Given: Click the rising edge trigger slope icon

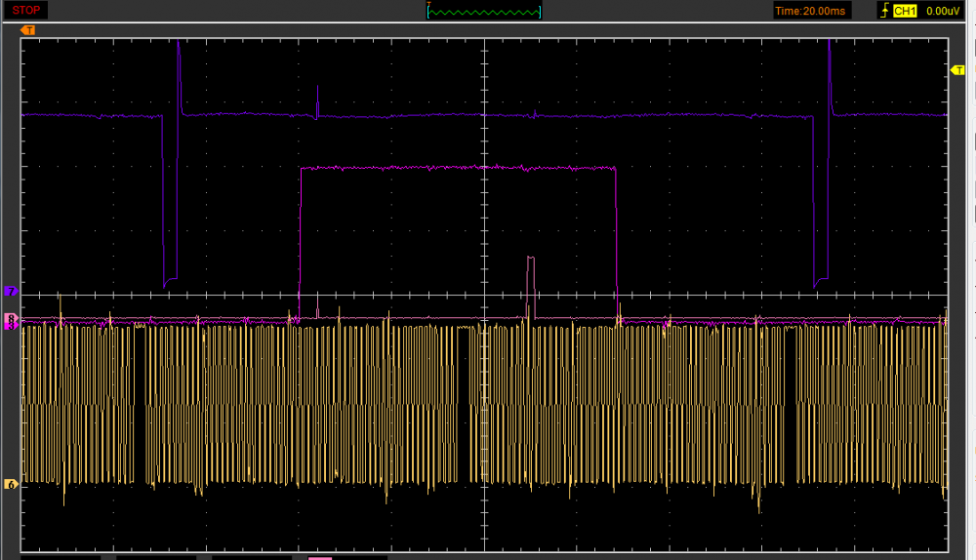Looking at the screenshot, I should point(883,11).
